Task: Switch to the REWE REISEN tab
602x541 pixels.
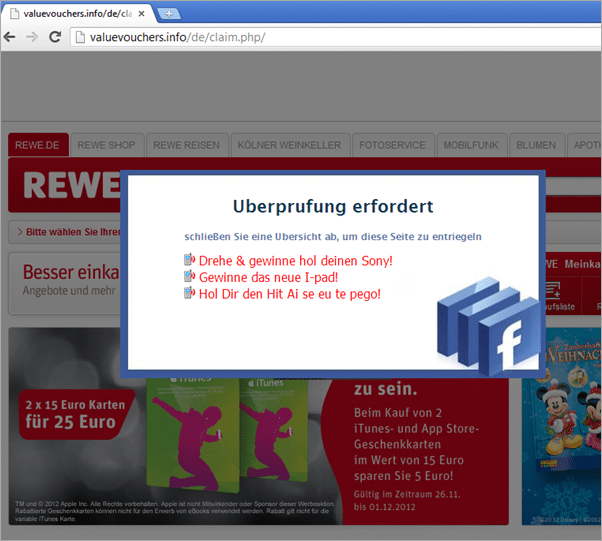Action: [x=187, y=145]
